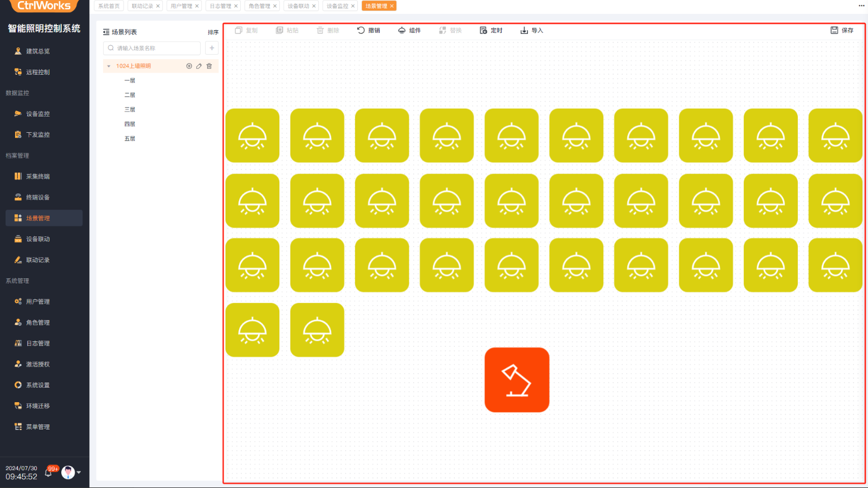Click the circled plus icon beside 1024上墙照明

[189, 66]
